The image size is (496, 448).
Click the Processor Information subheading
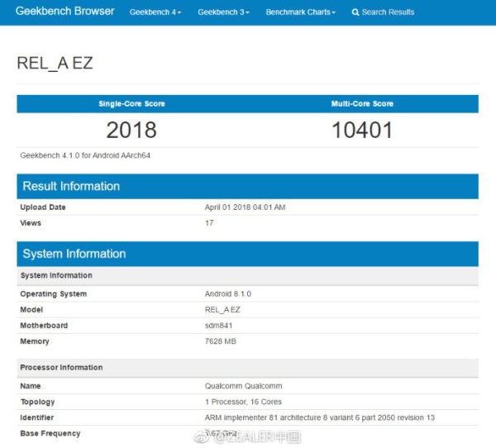[x=61, y=368]
